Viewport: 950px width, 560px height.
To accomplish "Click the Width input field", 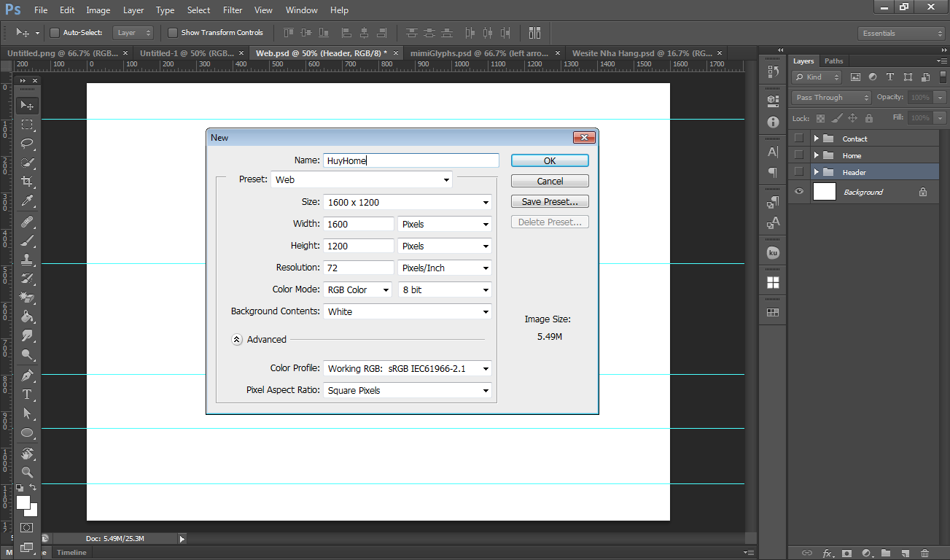I will 358,224.
